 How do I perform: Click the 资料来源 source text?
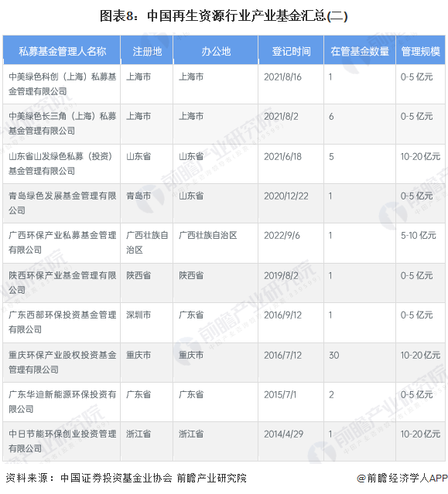click(126, 478)
